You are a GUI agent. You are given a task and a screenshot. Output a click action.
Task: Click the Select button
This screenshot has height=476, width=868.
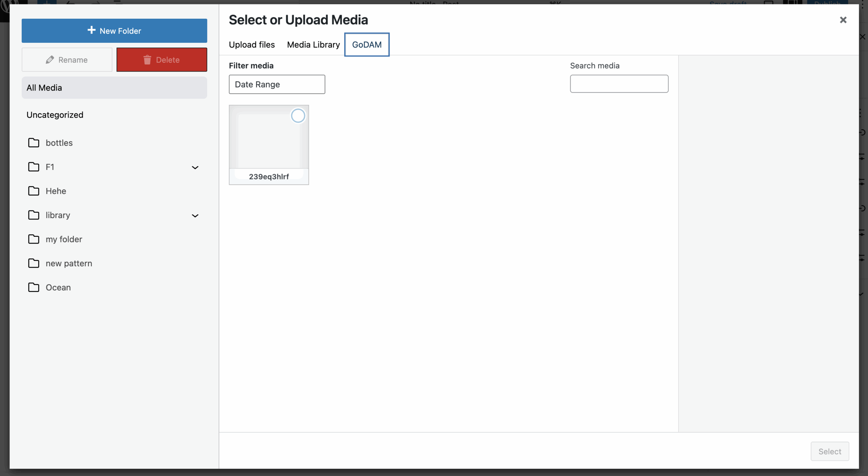(830, 451)
